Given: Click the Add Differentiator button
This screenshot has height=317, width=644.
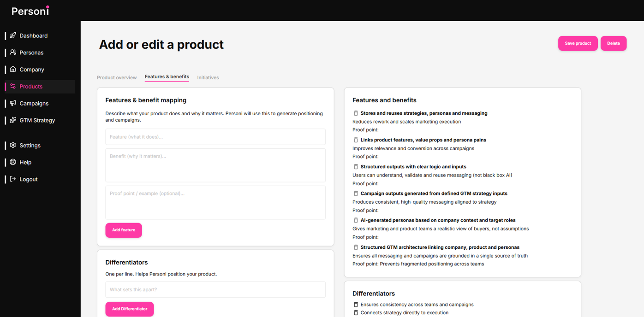Looking at the screenshot, I should click(x=130, y=309).
